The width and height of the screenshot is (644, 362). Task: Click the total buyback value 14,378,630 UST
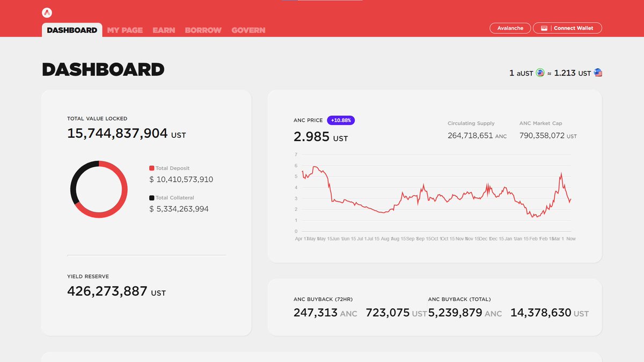pos(550,313)
